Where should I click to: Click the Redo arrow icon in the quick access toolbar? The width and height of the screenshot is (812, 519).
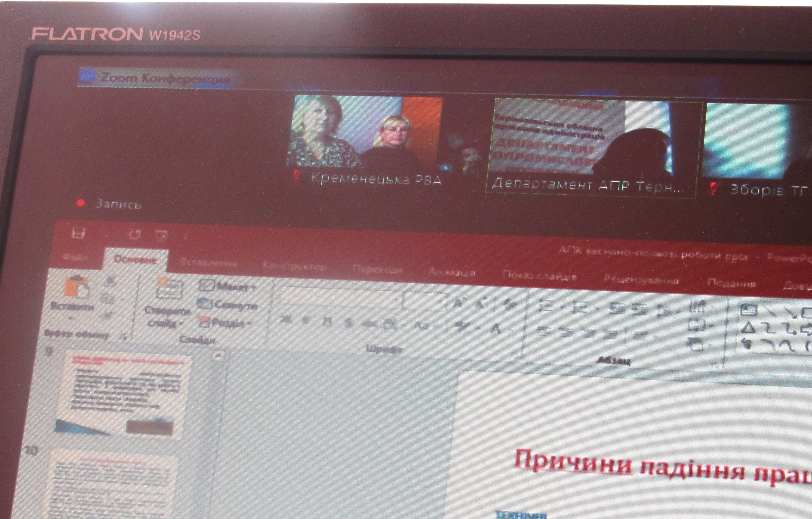[135, 235]
